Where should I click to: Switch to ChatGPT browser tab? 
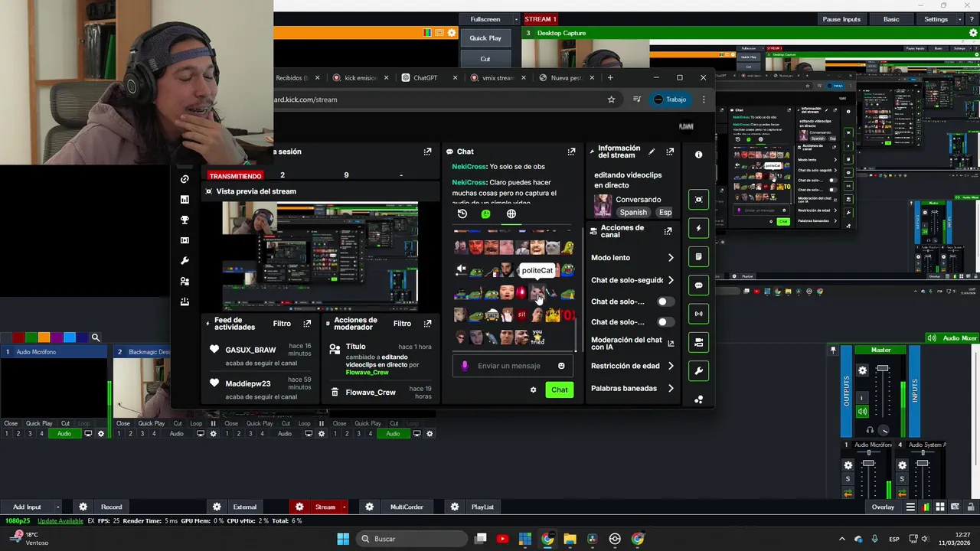tap(425, 78)
